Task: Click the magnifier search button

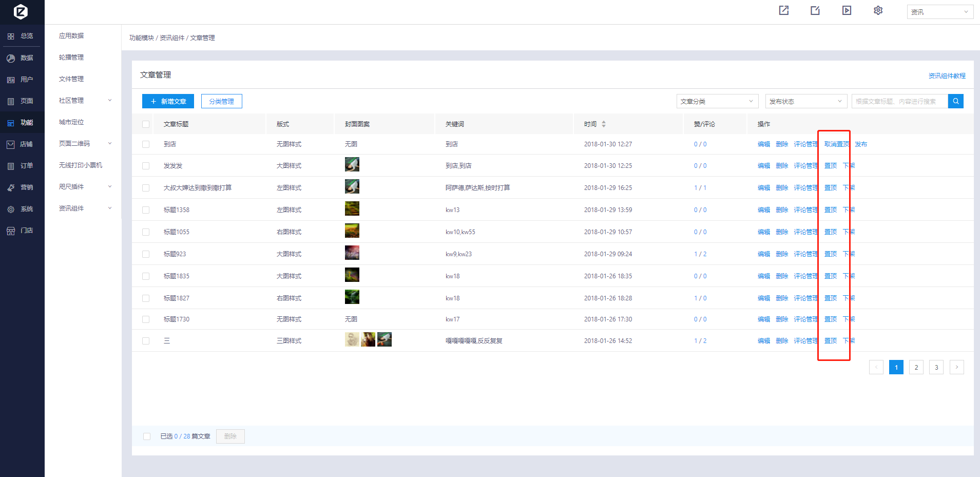Action: click(955, 101)
